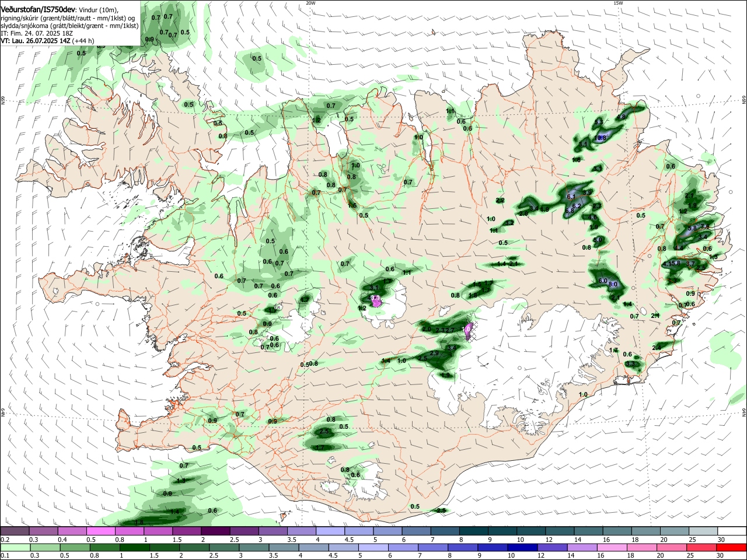747x560 pixels.
Task: Click the 6.2 precipitation value
Action: 577,206
